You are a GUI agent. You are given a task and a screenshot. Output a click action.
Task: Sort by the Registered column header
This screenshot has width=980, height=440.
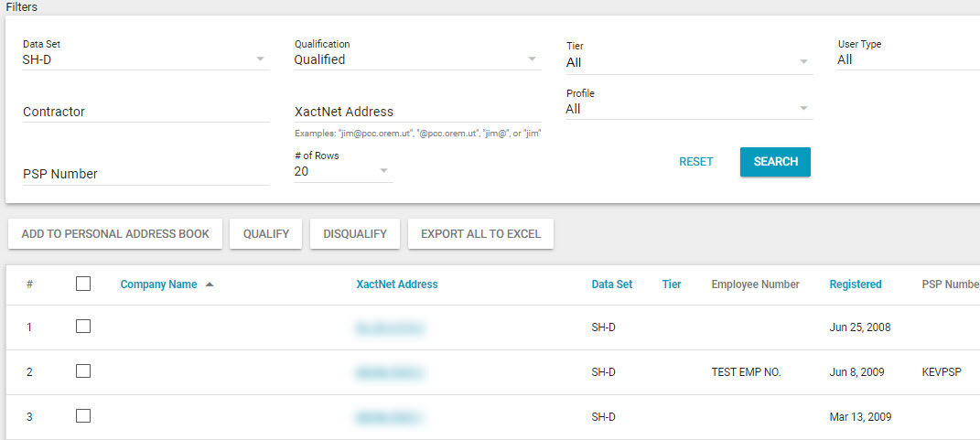[856, 284]
